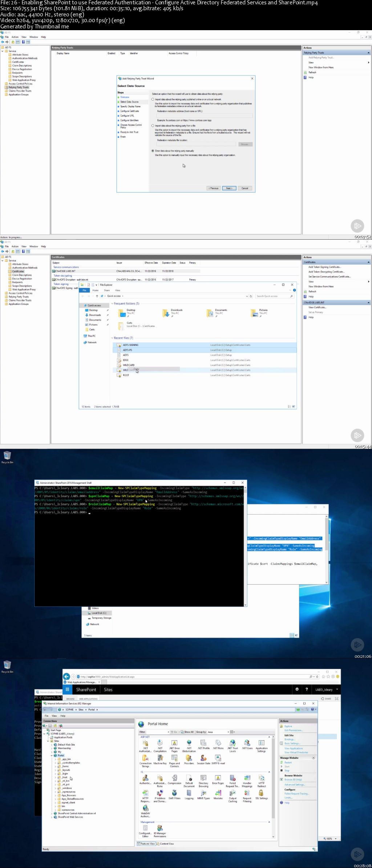Select the _trust folder in the Portal tree
This screenshot has height=868, width=372.
point(65,777)
